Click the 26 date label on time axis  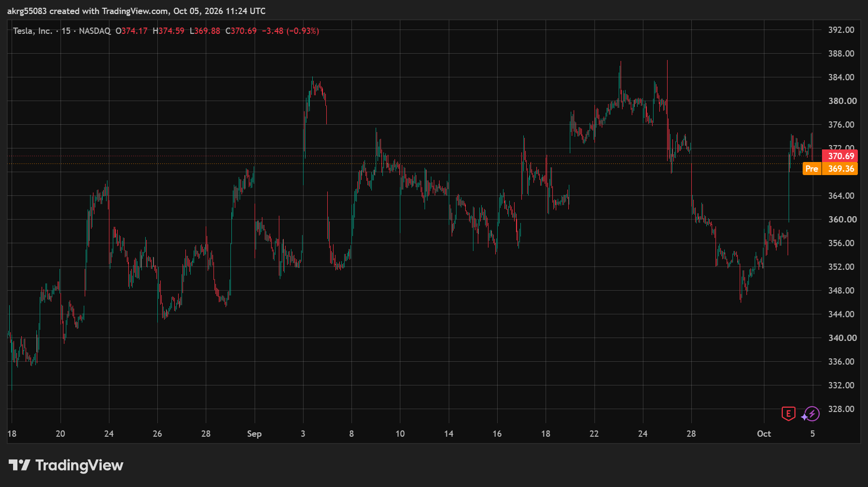point(157,434)
